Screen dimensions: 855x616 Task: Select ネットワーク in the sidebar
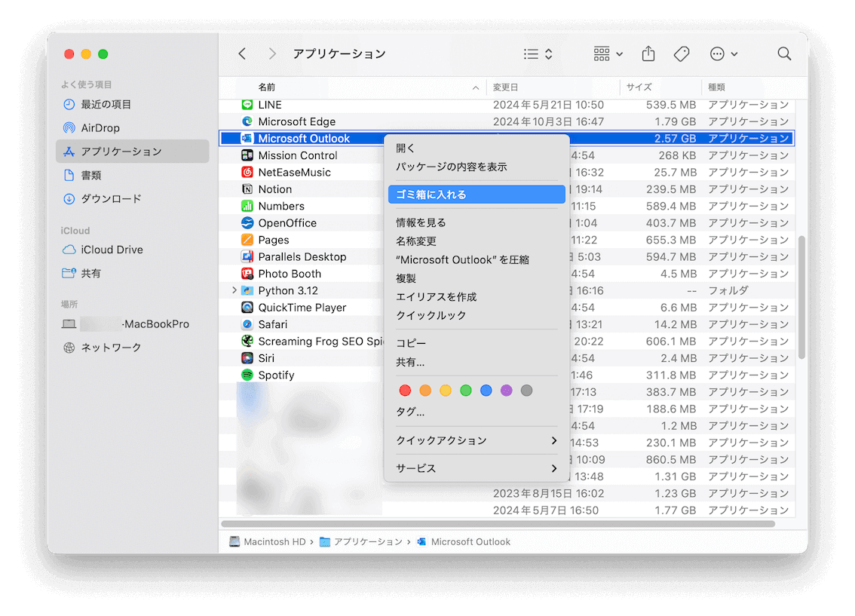[132, 348]
